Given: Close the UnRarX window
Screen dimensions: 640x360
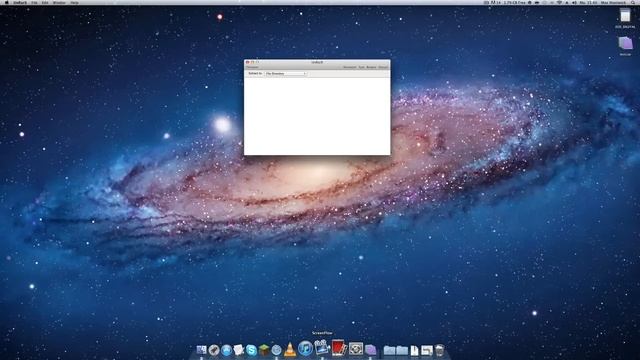Looking at the screenshot, I should tap(247, 62).
